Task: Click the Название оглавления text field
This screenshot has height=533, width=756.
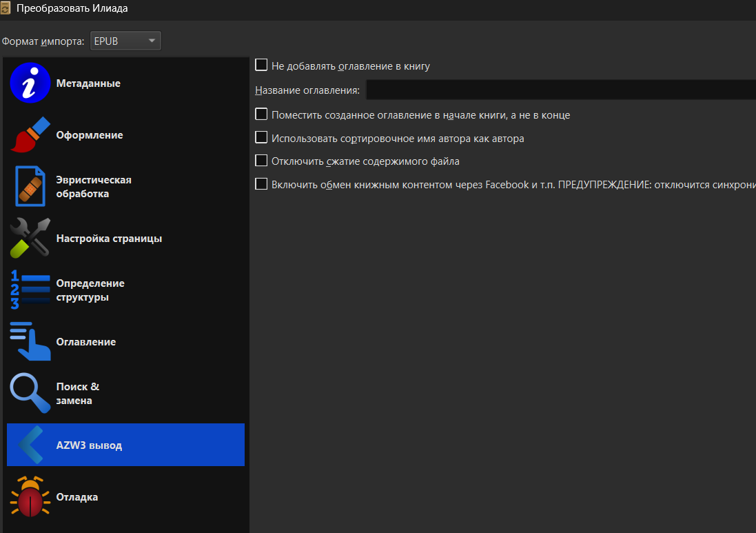Action: (560, 90)
